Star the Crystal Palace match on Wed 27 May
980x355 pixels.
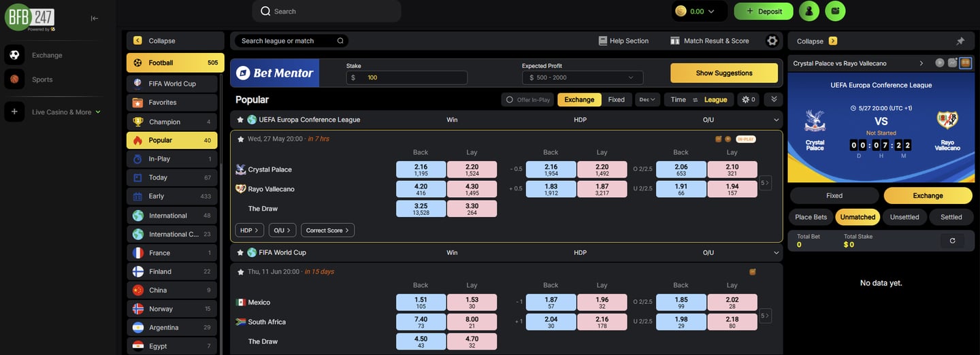click(241, 139)
